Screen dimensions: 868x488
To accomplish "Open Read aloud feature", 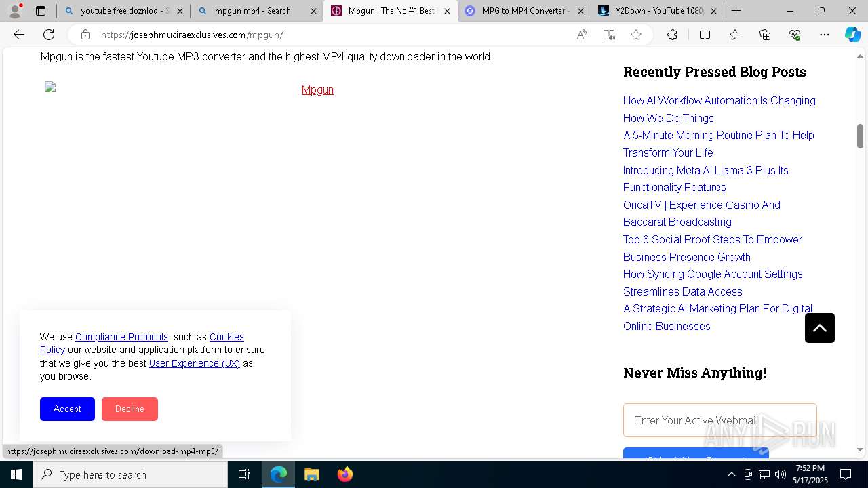I will tap(582, 35).
